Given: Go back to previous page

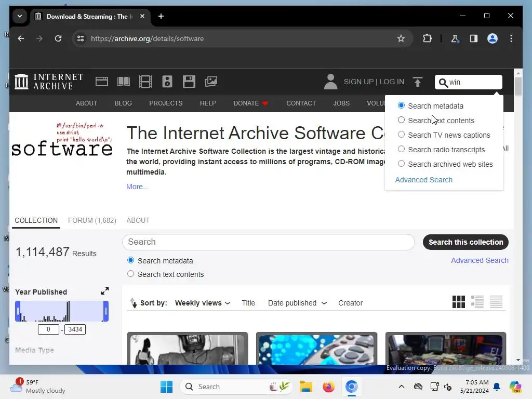Looking at the screenshot, I should tap(21, 38).
